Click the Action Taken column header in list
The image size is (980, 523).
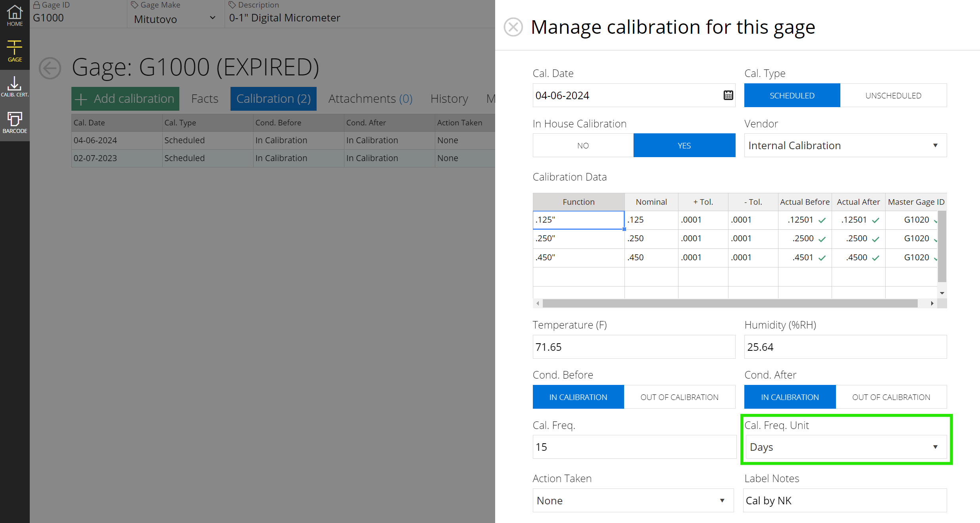click(x=465, y=123)
